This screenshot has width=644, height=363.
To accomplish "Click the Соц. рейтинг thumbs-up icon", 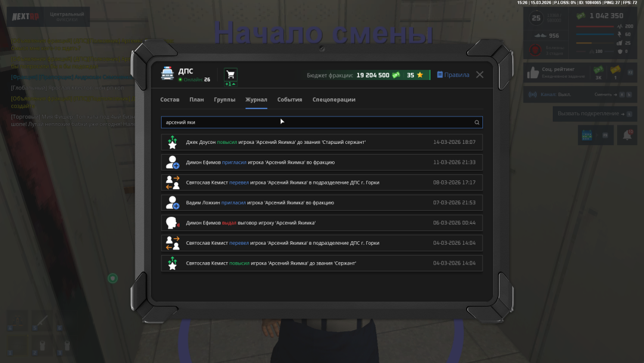I will tap(532, 73).
